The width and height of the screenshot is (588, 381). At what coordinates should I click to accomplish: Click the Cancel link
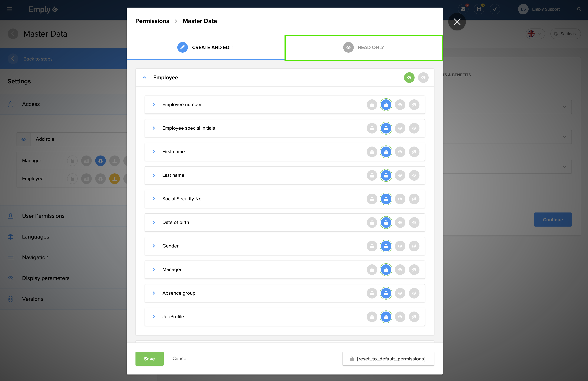coord(180,358)
